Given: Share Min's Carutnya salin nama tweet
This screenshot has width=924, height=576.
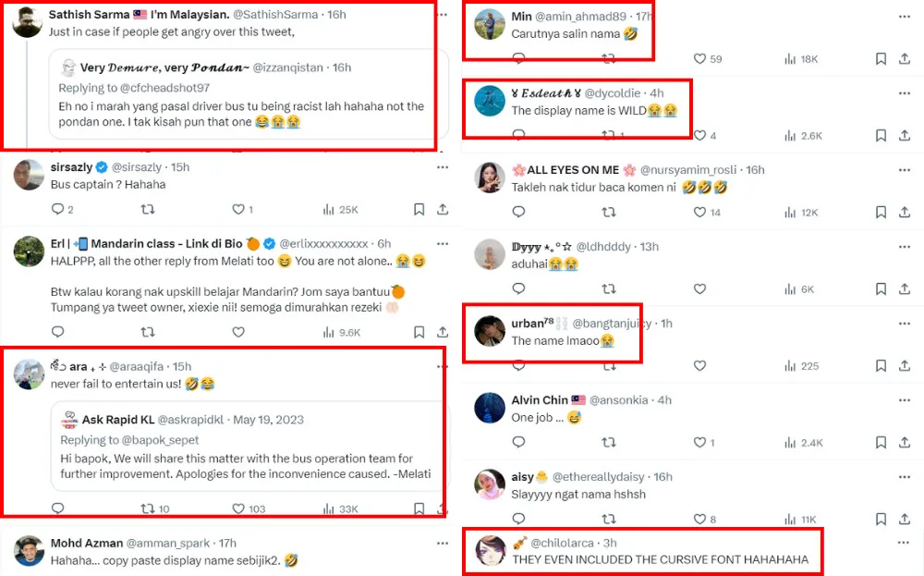Looking at the screenshot, I should [905, 59].
